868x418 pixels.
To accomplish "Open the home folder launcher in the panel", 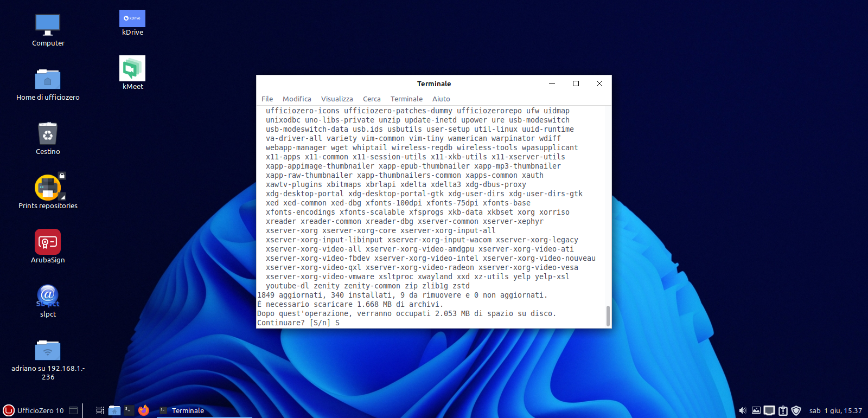I will coord(114,410).
